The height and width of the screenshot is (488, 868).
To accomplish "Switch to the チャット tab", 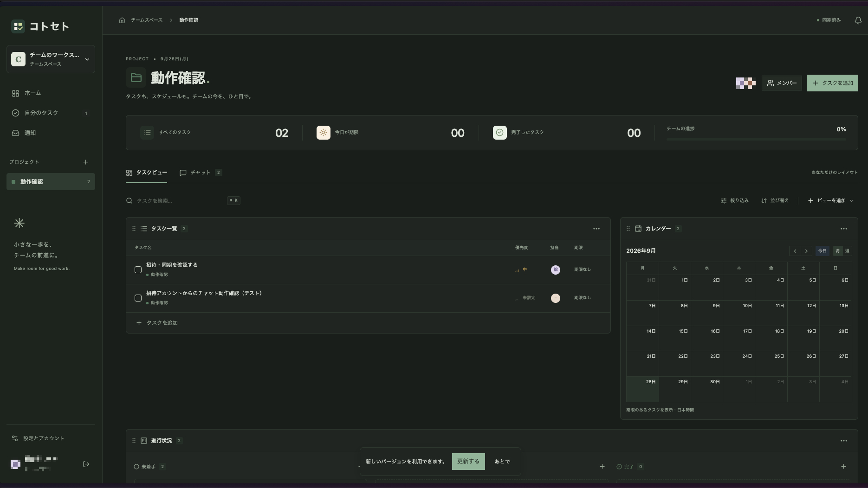I will click(x=201, y=173).
